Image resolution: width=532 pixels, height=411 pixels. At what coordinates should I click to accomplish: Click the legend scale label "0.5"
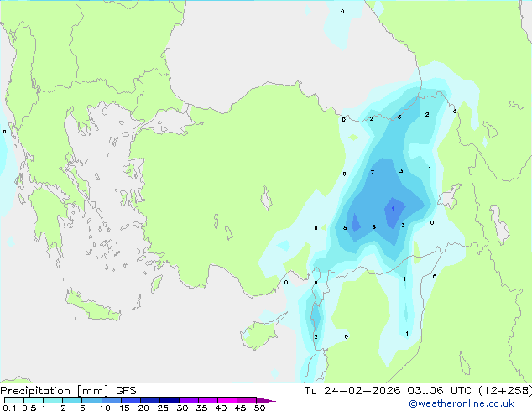(x=29, y=408)
